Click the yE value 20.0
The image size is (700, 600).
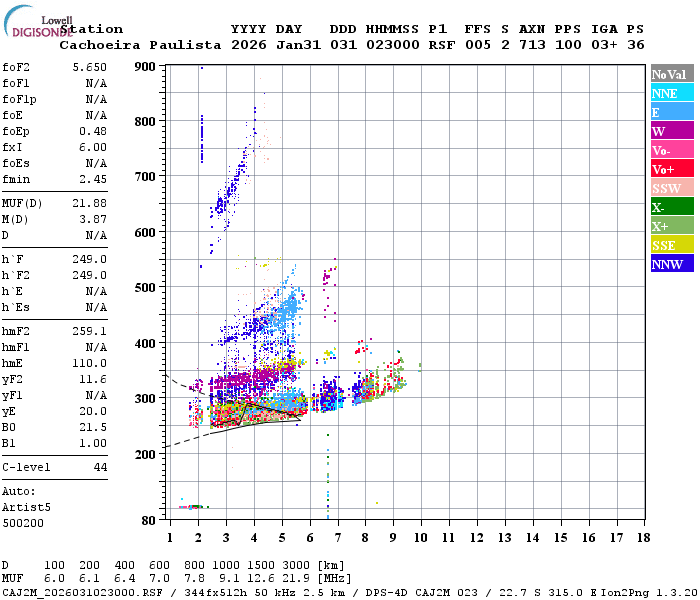[93, 411]
